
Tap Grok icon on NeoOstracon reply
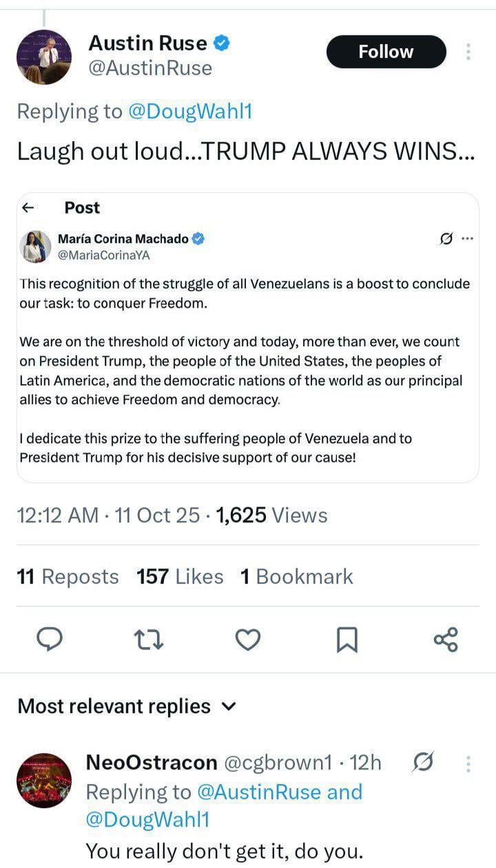[424, 763]
